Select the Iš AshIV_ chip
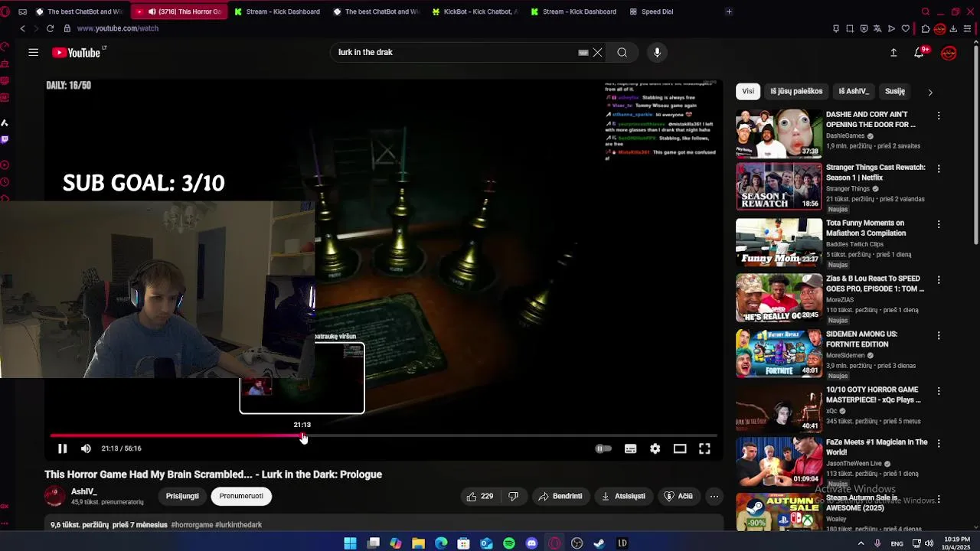This screenshot has width=980, height=551. [x=854, y=91]
